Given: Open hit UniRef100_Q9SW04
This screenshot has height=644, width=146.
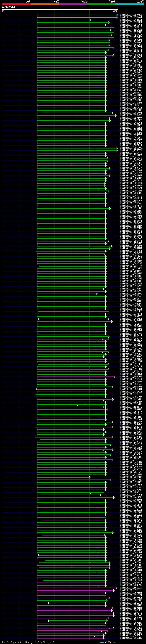Looking at the screenshot, I should point(131,18).
